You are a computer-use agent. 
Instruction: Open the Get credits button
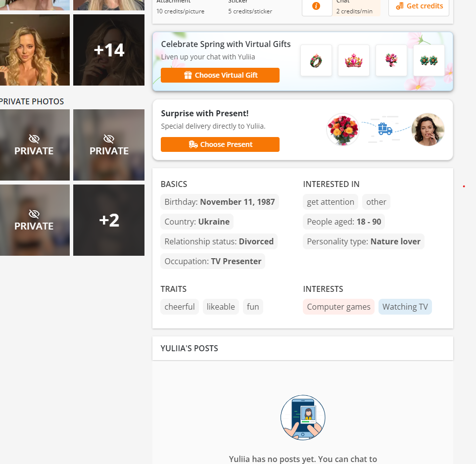[x=419, y=6]
